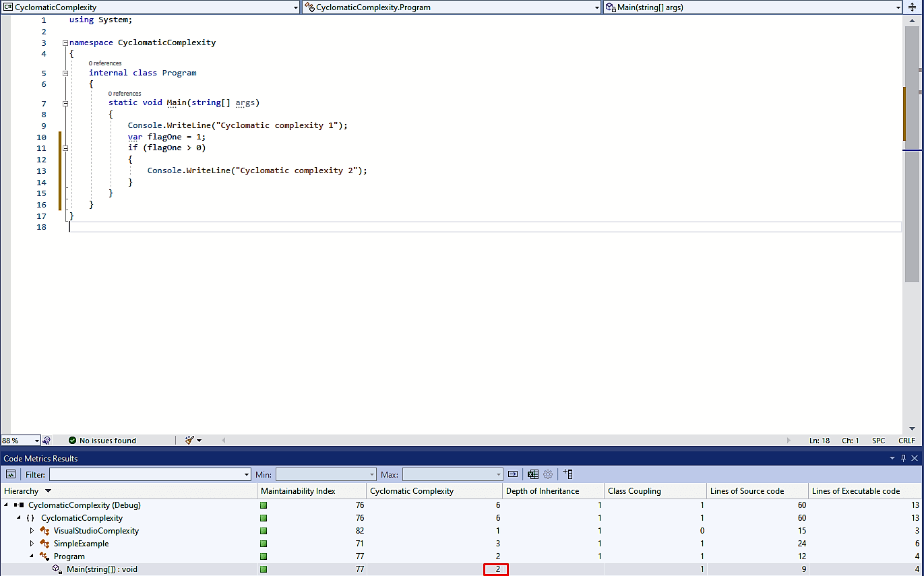Click the horizontal scroll left arrow
The image size is (924, 576).
(x=224, y=441)
